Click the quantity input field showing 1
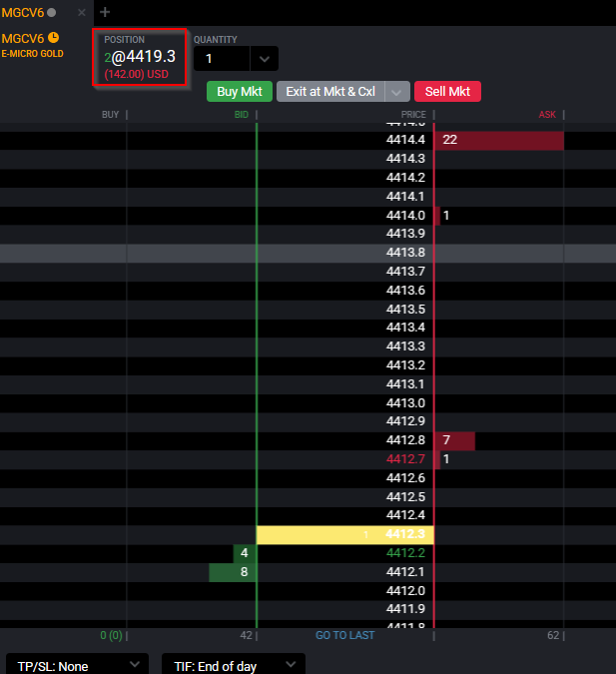The height and width of the screenshot is (674, 616). 222,59
